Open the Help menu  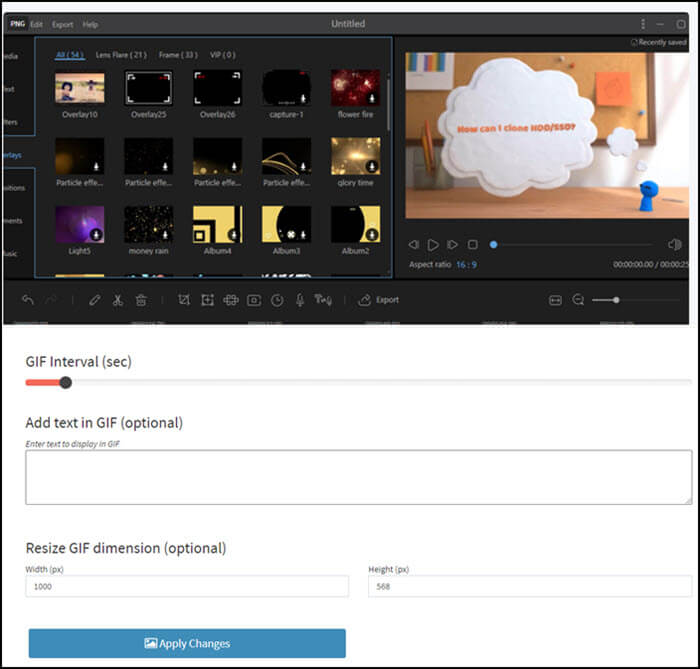tap(90, 24)
